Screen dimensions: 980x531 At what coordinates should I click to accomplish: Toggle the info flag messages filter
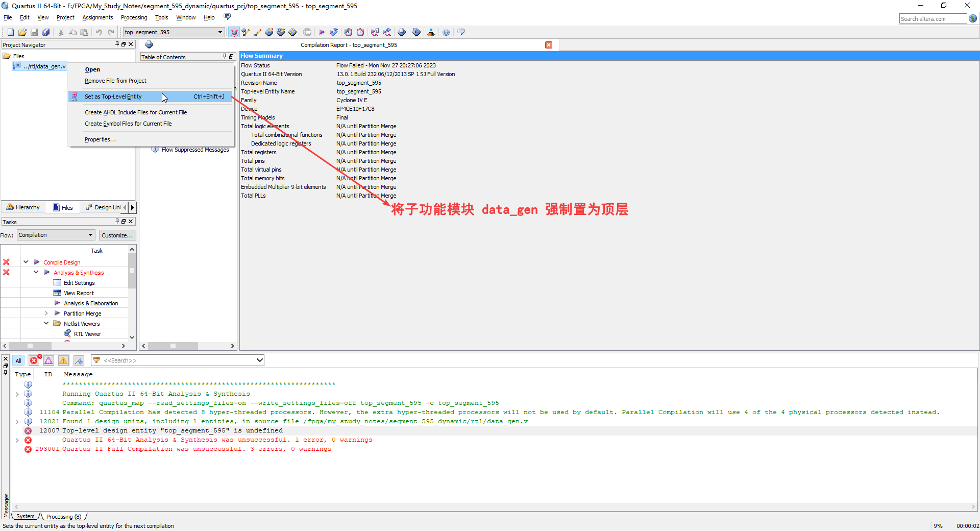[x=79, y=360]
